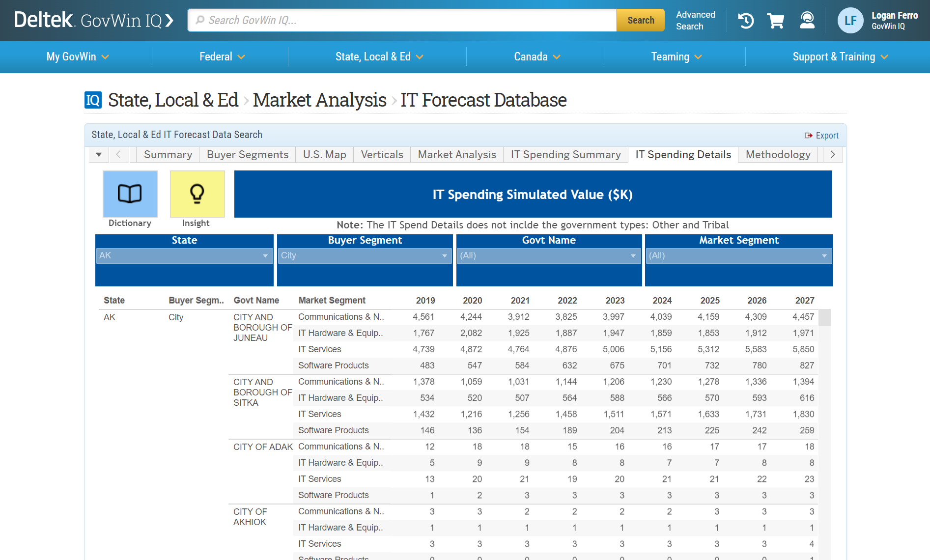Select the IT Spending Summary tab
This screenshot has width=930, height=560.
(565, 155)
